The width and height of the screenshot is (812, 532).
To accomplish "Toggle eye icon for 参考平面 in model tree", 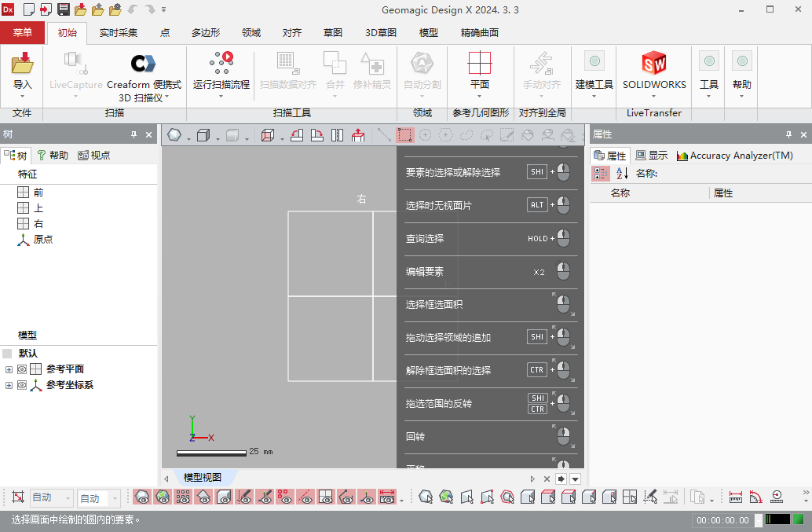I will tap(22, 369).
